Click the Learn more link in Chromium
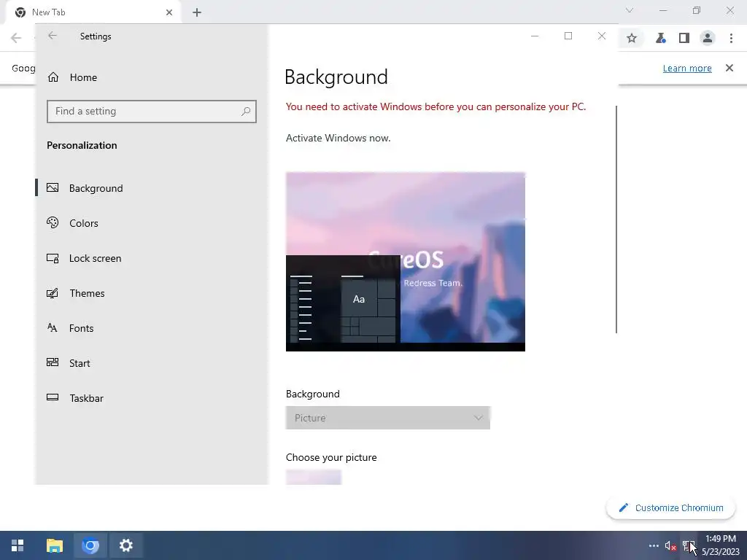Screen dimensions: 747x560 pos(687,68)
